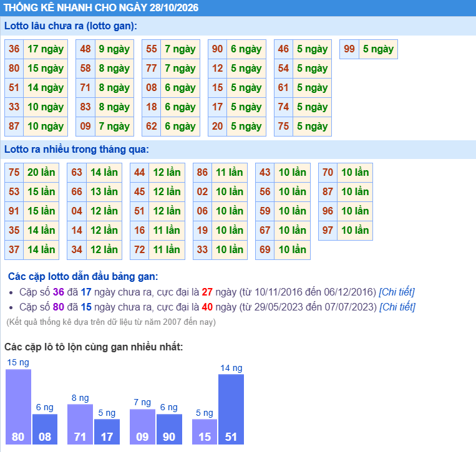Click the bar labeled 08 in the chart
Viewport: 476px width, 452px height.
tap(45, 430)
